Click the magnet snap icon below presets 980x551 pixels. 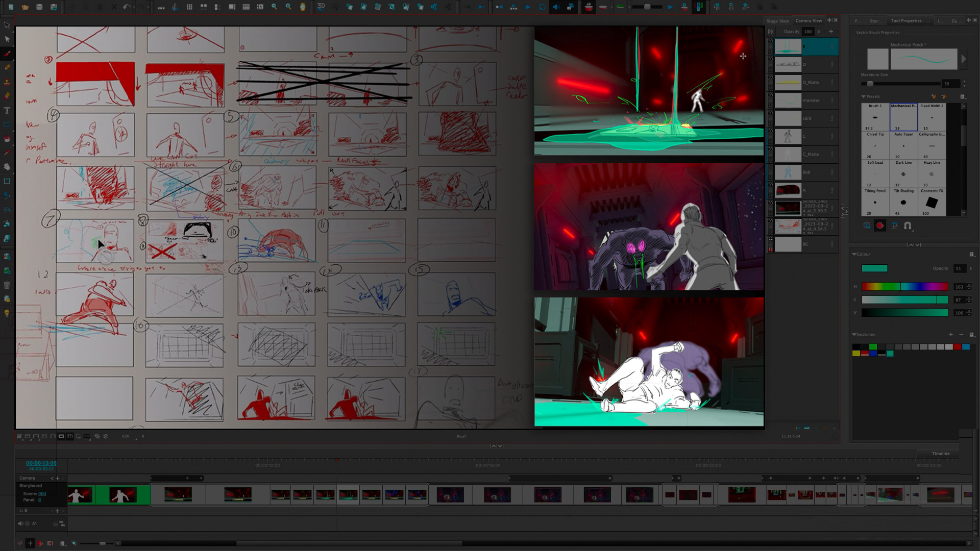pos(908,226)
